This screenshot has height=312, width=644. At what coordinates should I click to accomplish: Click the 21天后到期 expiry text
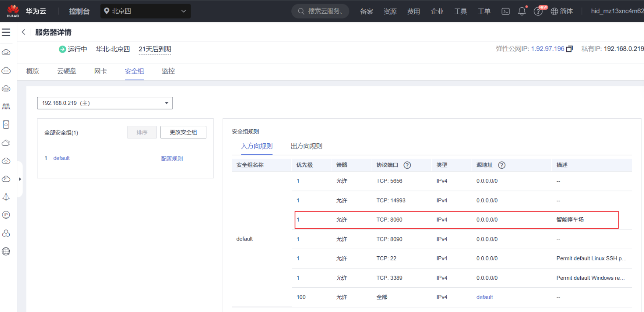point(155,49)
